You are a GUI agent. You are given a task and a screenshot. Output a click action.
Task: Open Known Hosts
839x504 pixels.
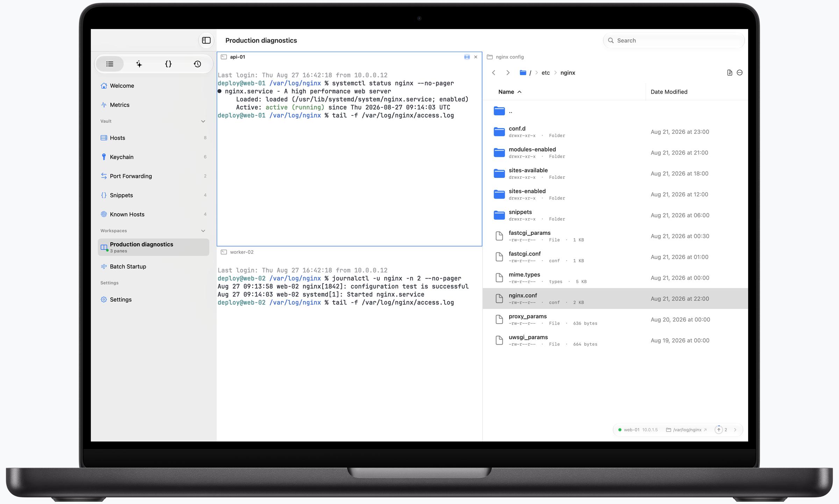click(153, 214)
